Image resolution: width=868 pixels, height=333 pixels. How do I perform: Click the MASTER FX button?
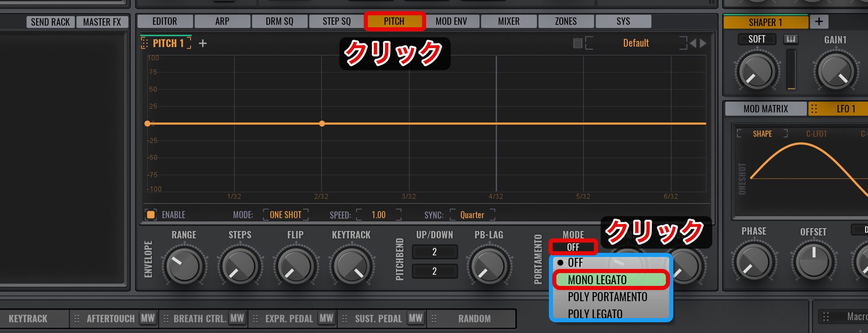point(102,22)
